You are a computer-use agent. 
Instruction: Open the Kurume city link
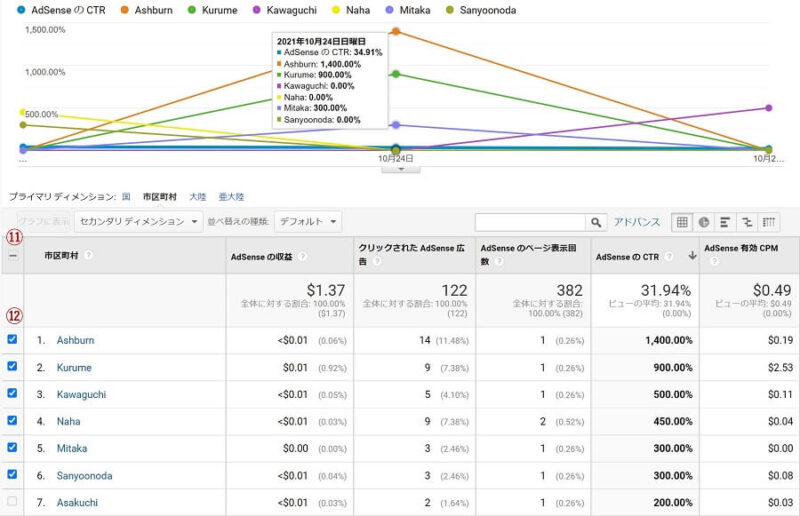74,367
